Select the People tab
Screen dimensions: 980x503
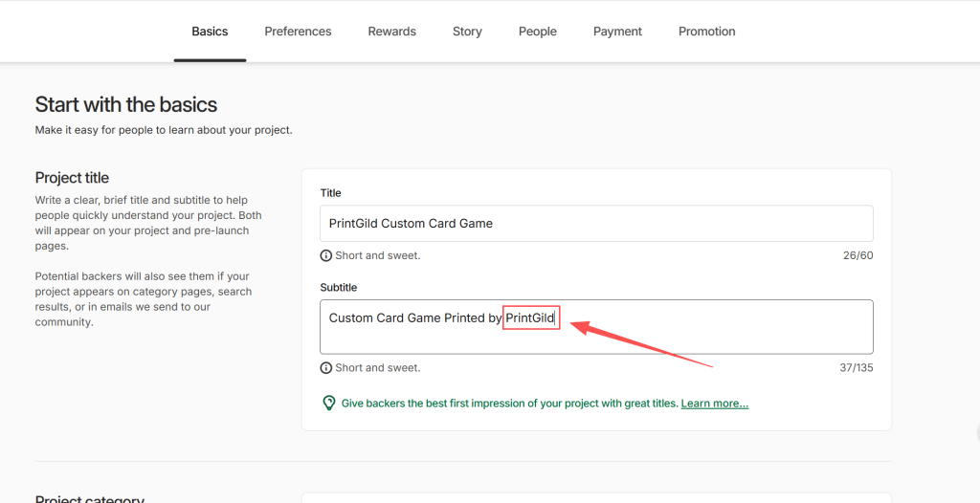coord(538,32)
